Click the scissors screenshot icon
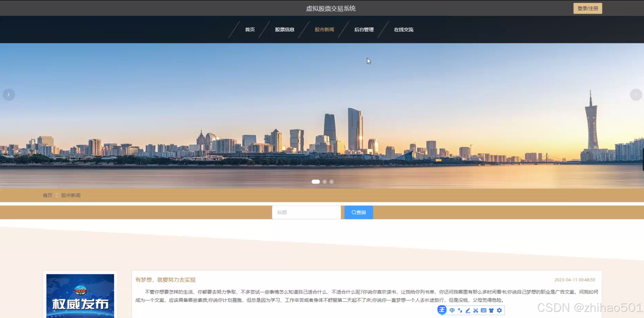Screen dimensions: 644x318 [476, 310]
